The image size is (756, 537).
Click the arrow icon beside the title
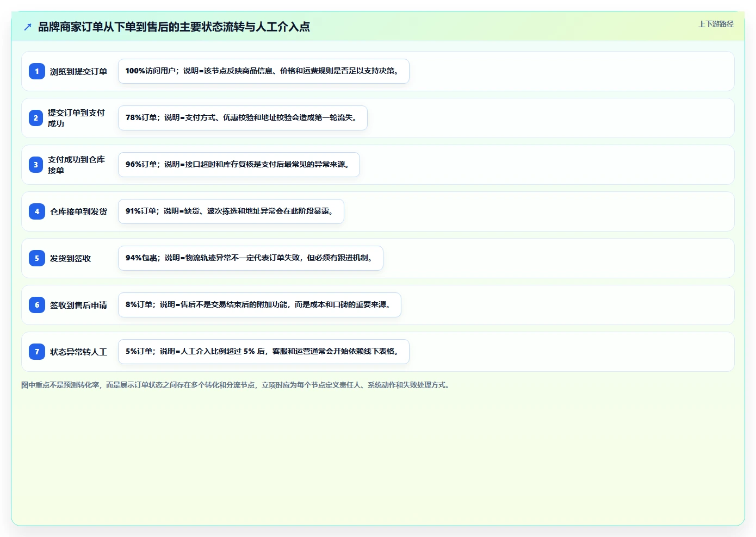click(28, 27)
